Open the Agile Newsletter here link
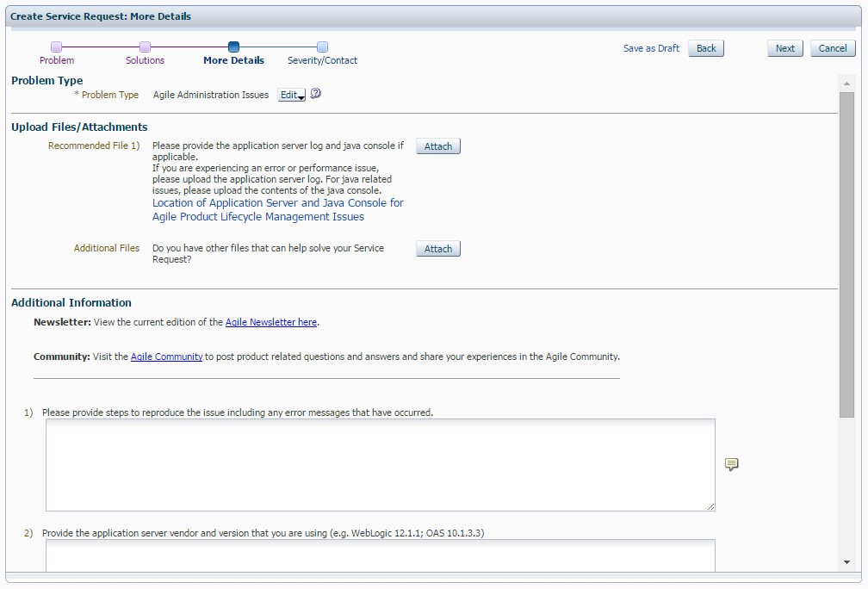 pos(271,322)
